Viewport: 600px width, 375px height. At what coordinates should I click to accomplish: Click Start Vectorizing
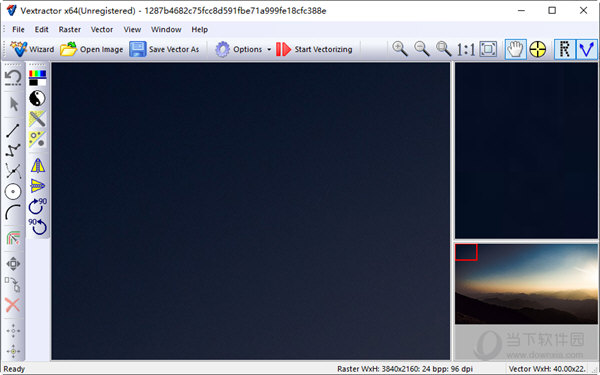click(314, 49)
